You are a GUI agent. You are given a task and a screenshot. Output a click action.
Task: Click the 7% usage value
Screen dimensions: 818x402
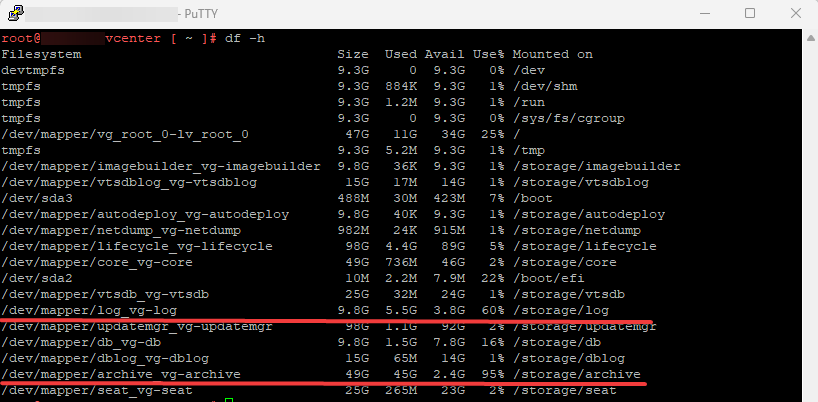(497, 199)
